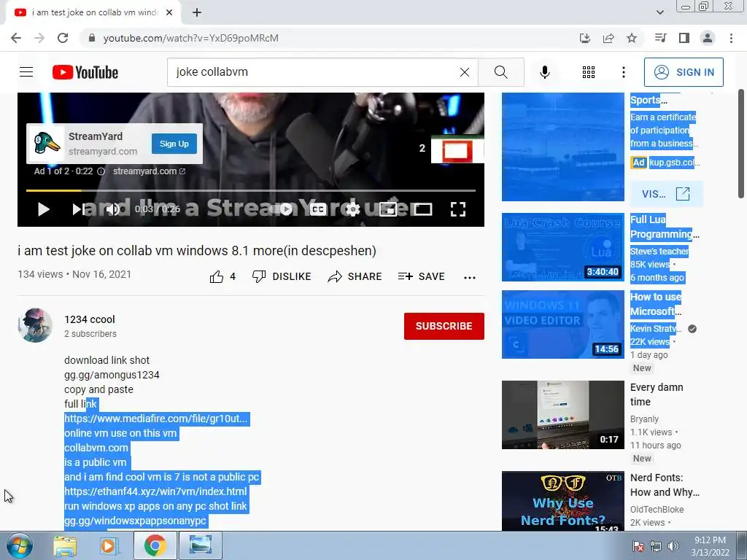
Task: Open Chrome three-dot menu
Action: tap(731, 38)
